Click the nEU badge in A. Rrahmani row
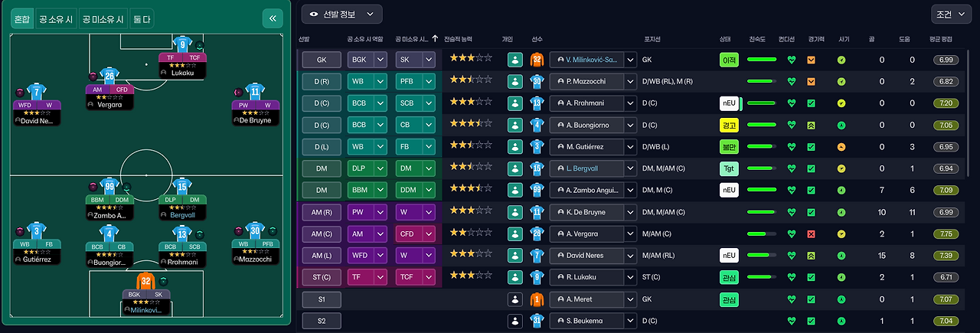The image size is (980, 333). coord(729,103)
